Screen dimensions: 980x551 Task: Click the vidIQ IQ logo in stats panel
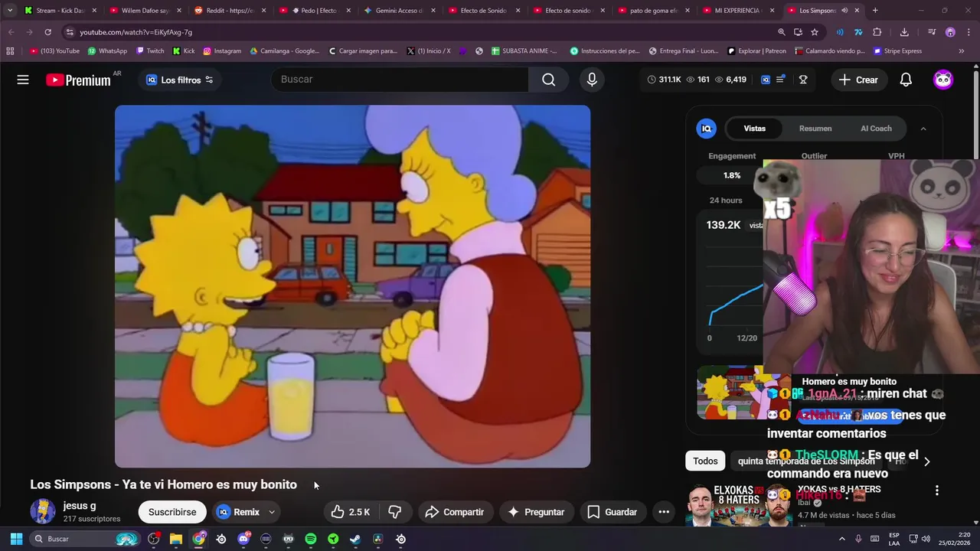coord(707,129)
